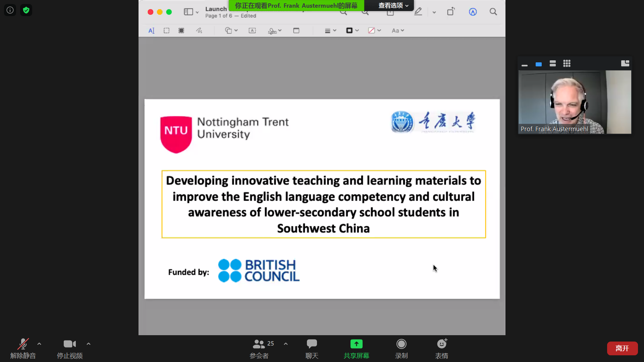Open the participants panel 参会者
The image size is (644, 362).
[x=259, y=349]
